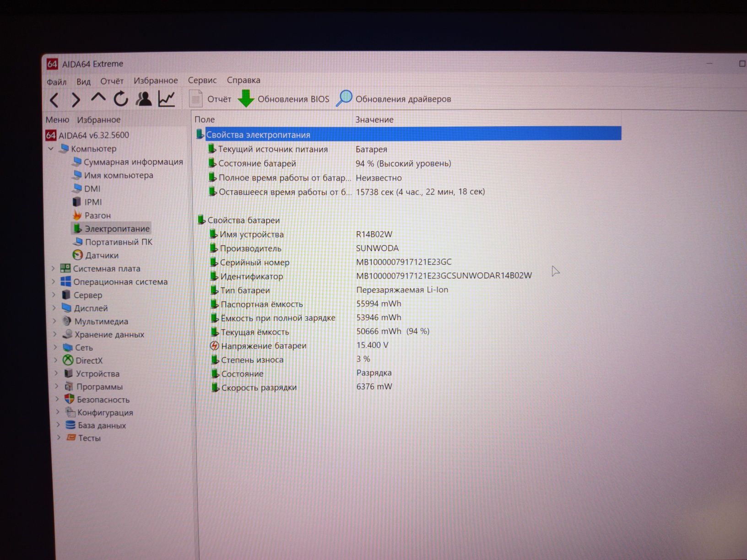Open the Избранное menu in menu bar

tap(156, 81)
